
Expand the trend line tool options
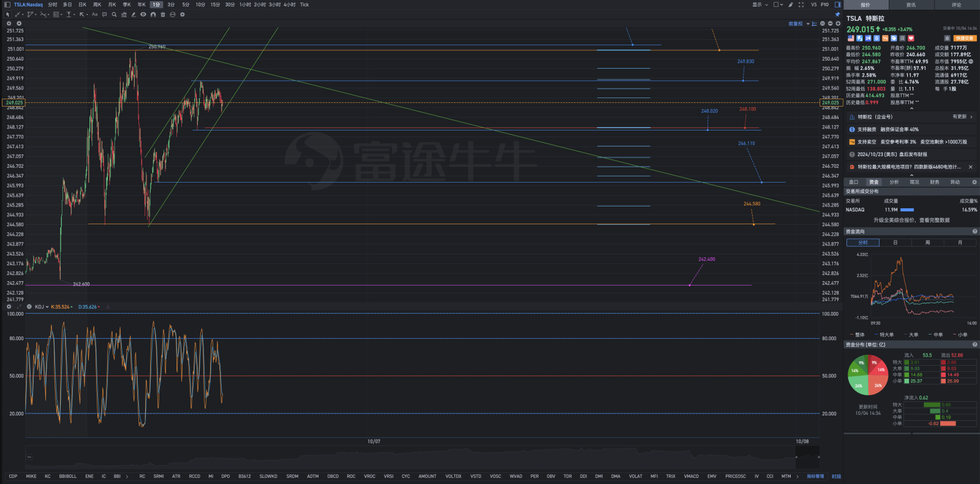pos(23,15)
